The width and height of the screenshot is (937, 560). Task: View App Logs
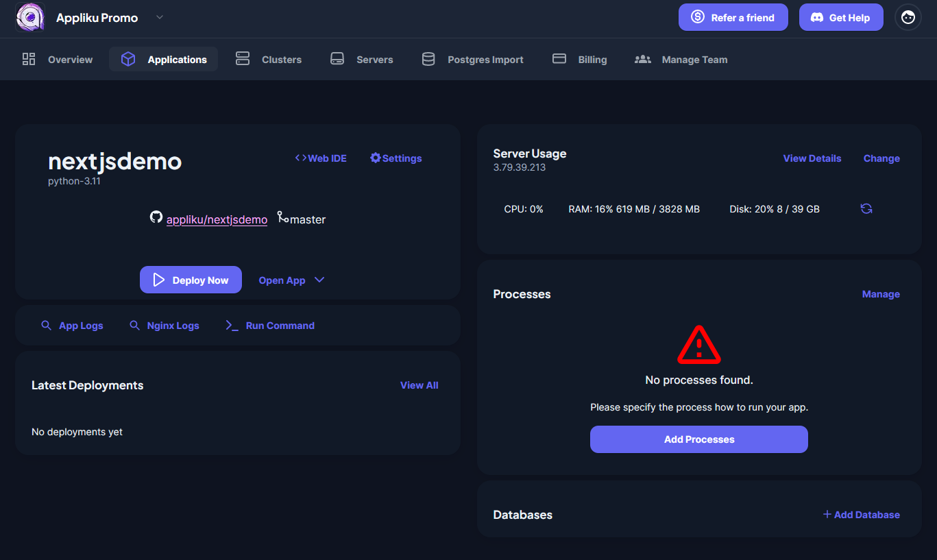tap(72, 326)
